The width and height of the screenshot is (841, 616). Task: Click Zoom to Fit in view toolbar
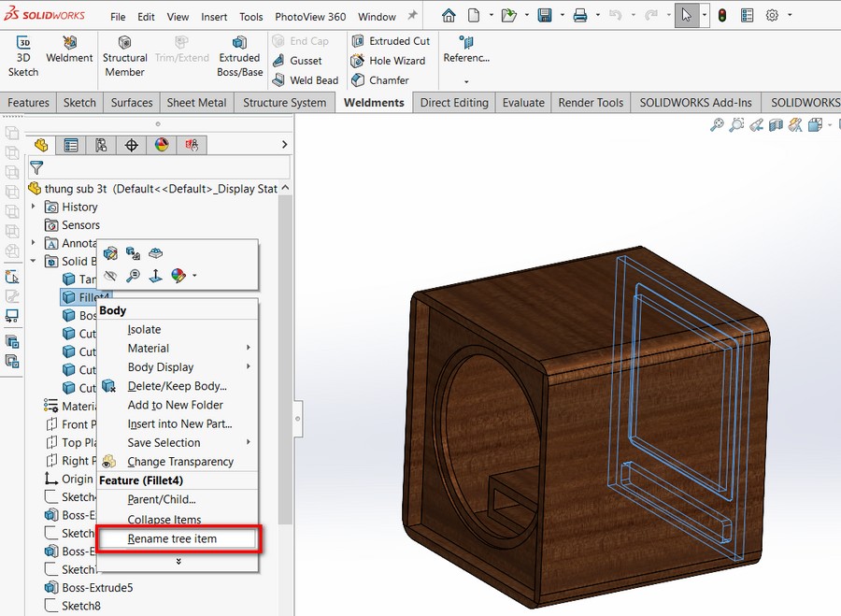click(x=717, y=125)
